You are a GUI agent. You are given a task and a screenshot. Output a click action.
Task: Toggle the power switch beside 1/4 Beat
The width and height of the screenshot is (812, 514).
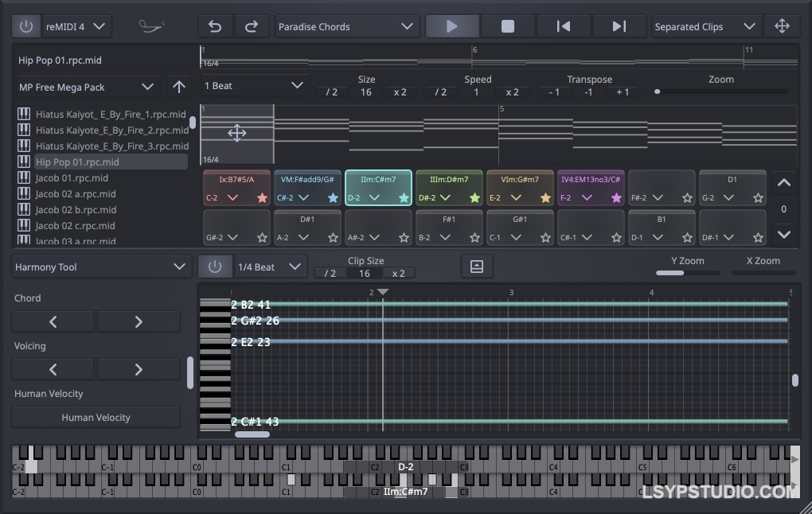tap(215, 267)
